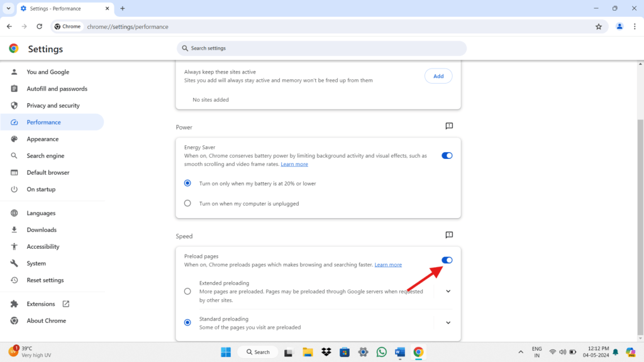Send feedback for Power section
This screenshot has width=644, height=362.
click(x=449, y=126)
